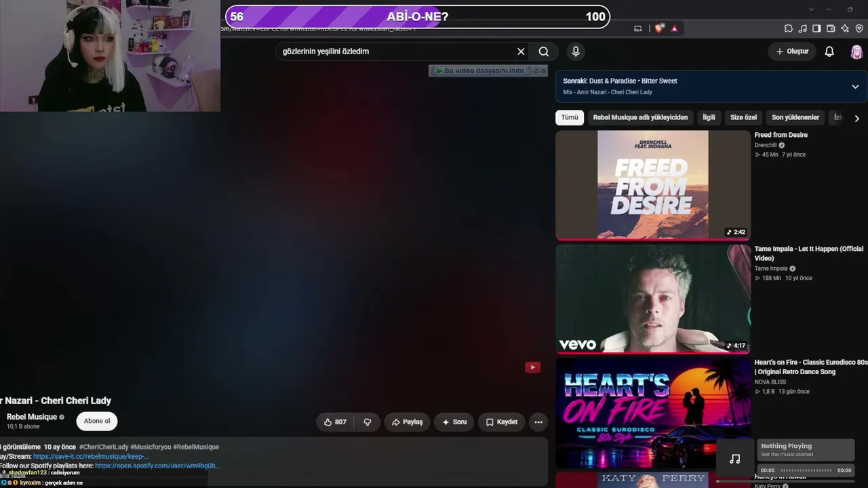
Task: Click the '10,1 B abone' subscriber count
Action: click(x=23, y=427)
